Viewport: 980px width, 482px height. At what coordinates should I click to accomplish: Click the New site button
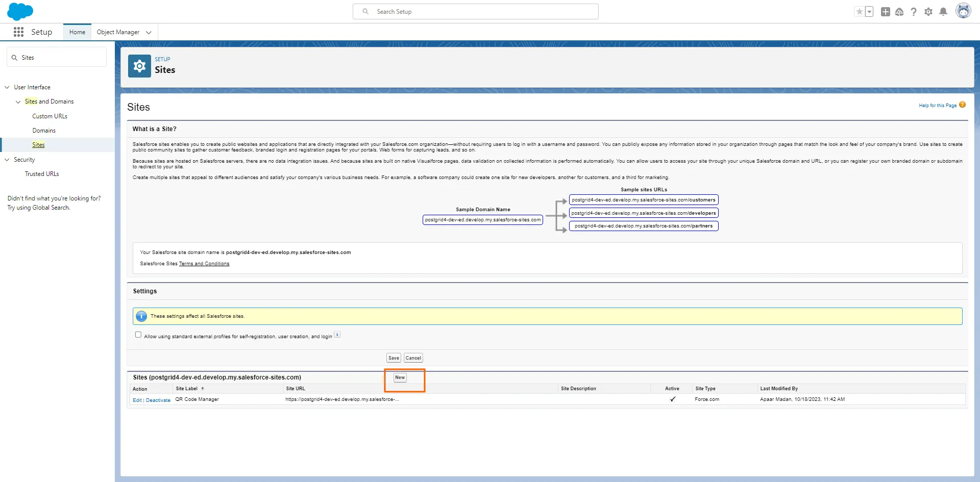400,377
